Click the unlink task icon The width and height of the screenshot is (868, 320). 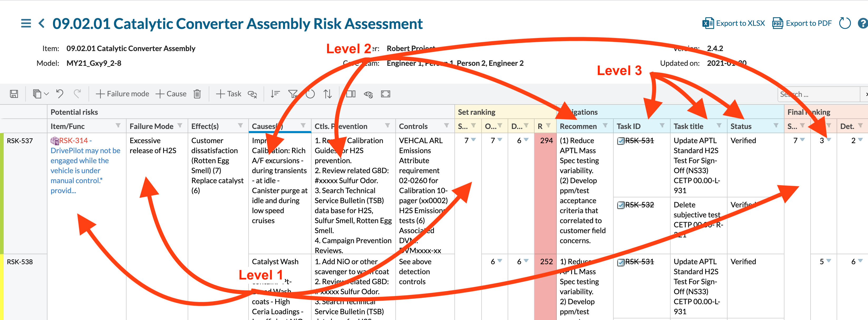[x=252, y=94]
